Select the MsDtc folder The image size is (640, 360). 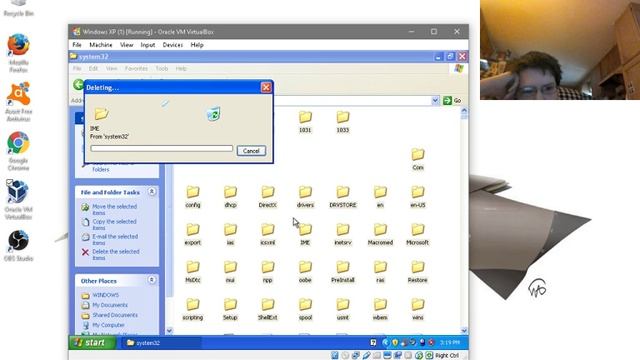(x=193, y=271)
